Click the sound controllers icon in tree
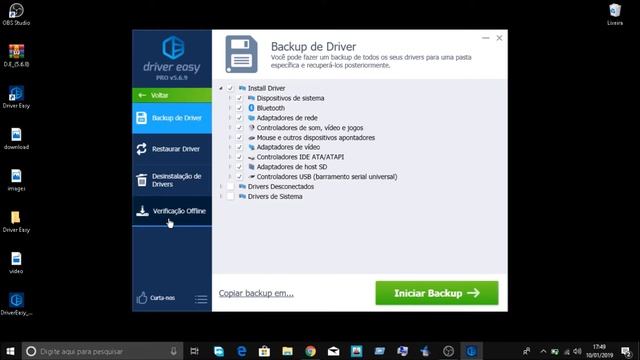This screenshot has width=640, height=360. [251, 127]
